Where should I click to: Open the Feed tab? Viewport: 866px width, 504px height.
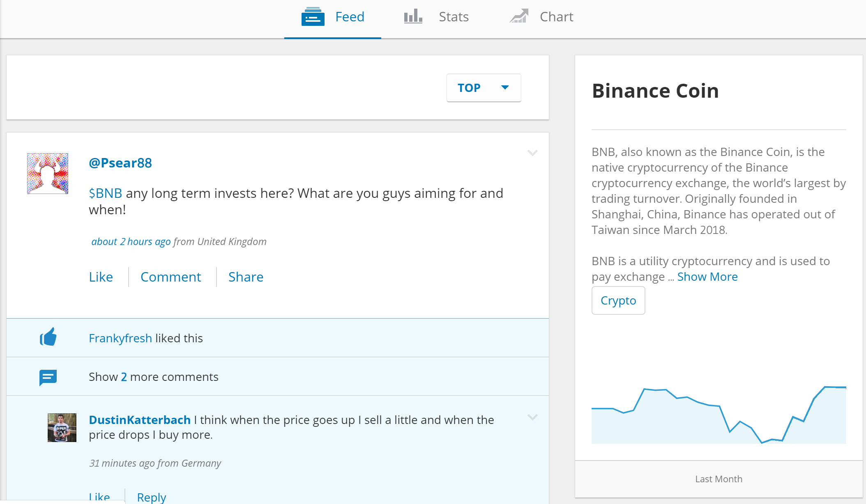click(x=333, y=18)
